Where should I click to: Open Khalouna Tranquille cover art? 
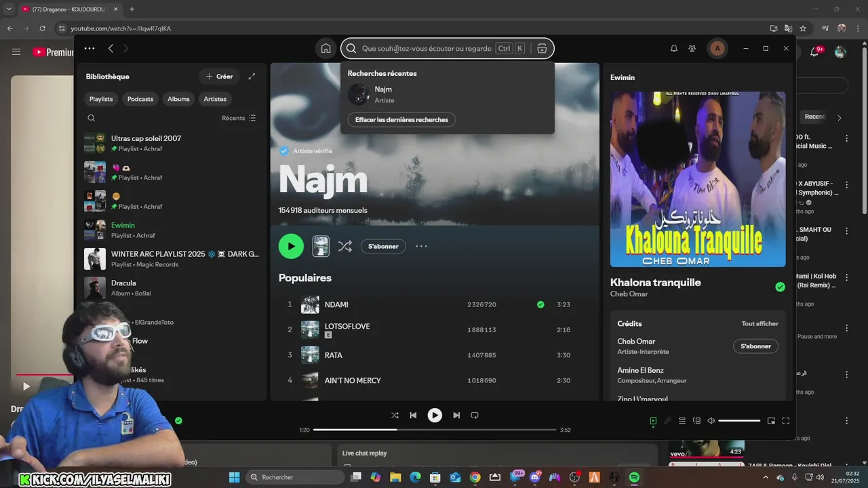pos(698,179)
